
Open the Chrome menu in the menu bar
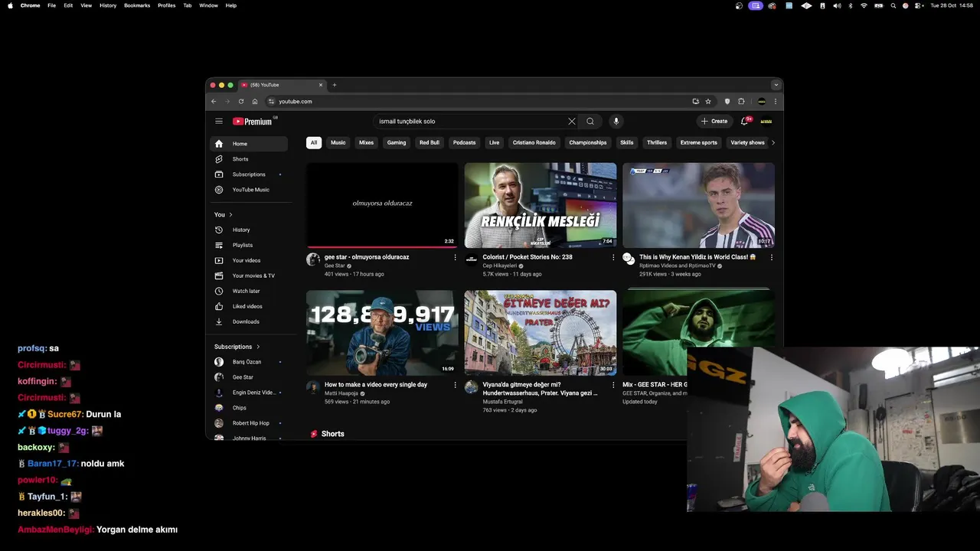click(x=31, y=5)
